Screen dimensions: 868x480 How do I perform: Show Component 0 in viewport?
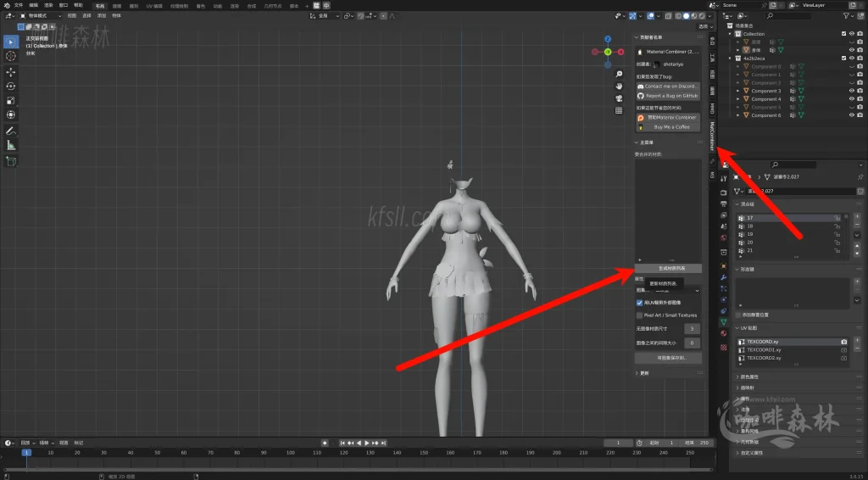coord(852,66)
